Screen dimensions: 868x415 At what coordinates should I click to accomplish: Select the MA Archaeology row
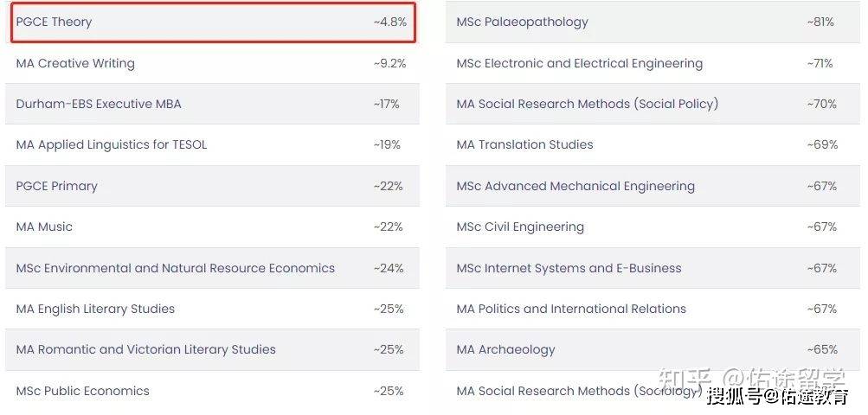point(653,349)
